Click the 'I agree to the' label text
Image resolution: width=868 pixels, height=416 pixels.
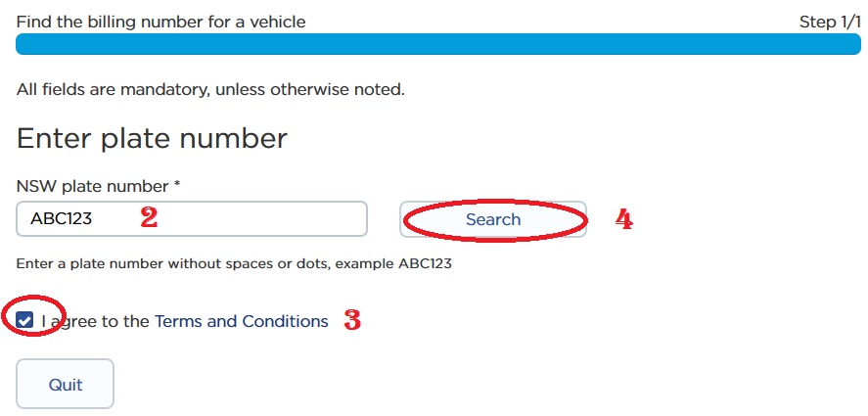coord(96,321)
